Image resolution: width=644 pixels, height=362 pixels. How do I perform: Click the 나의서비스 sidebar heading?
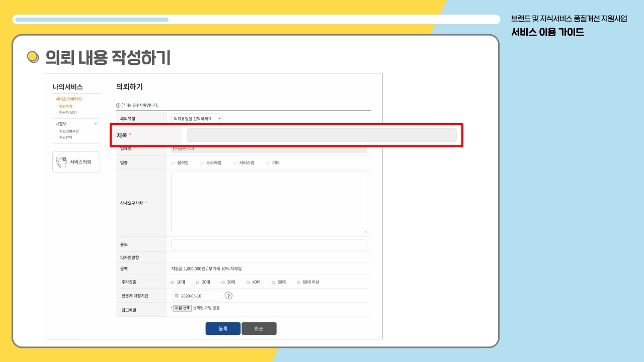[67, 87]
